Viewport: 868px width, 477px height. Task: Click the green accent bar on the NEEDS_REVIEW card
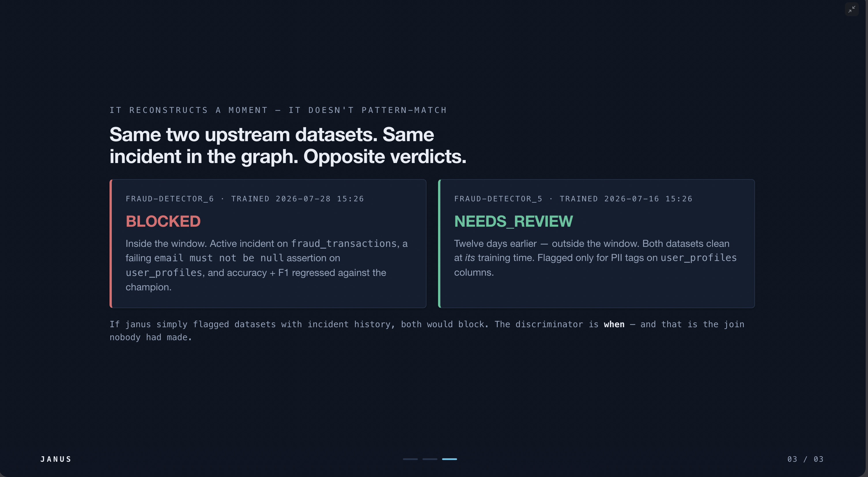pyautogui.click(x=439, y=244)
